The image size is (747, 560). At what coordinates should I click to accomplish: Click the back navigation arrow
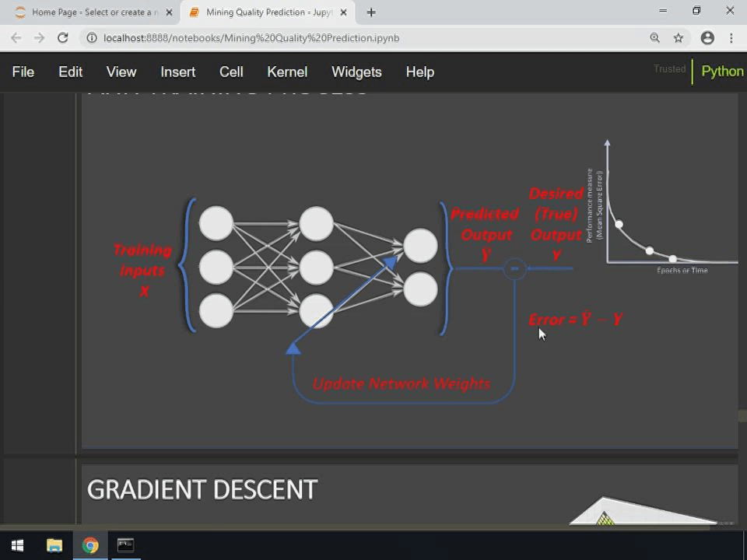[16, 37]
